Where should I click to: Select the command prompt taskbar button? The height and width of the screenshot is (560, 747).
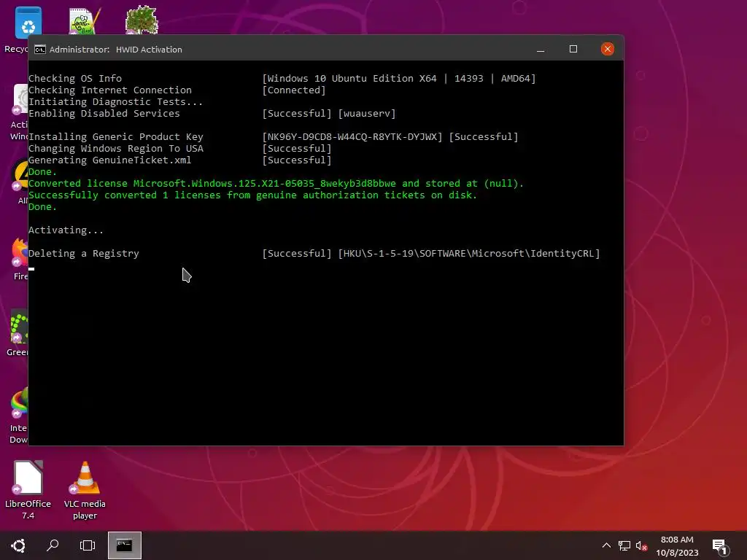point(124,545)
